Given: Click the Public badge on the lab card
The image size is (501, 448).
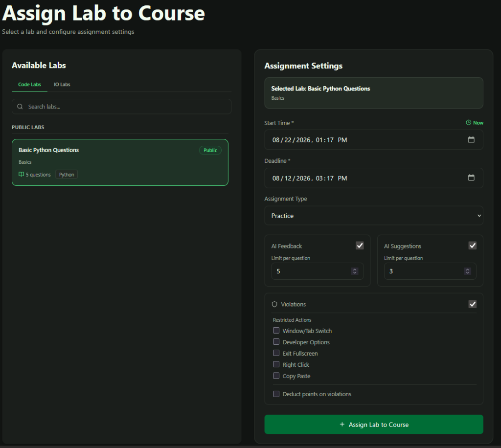Looking at the screenshot, I should tap(210, 151).
